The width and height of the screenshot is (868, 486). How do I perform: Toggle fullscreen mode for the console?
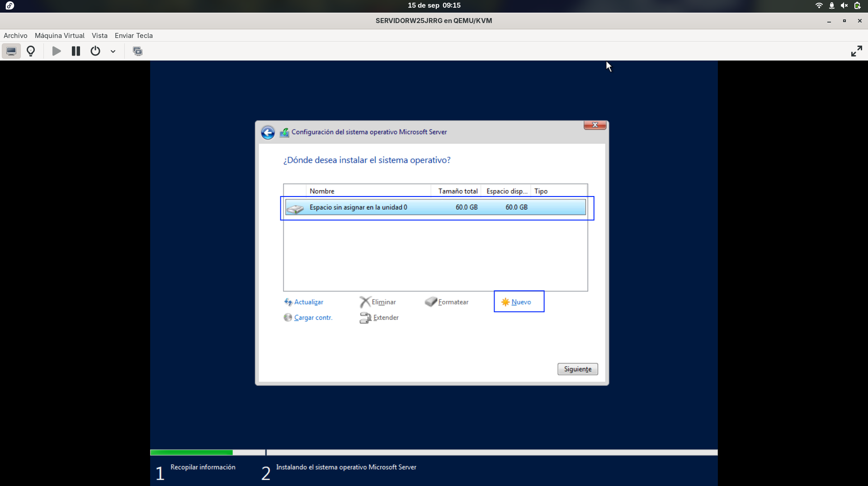click(x=856, y=51)
